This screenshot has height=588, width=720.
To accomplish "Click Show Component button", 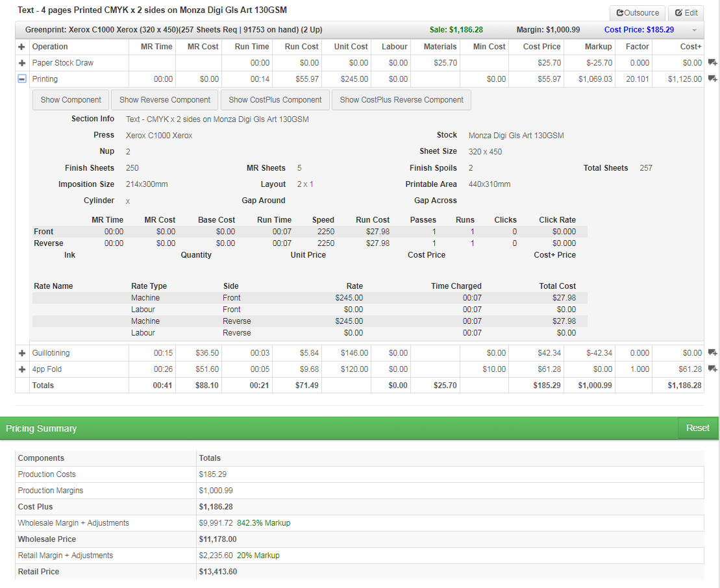I will [71, 100].
